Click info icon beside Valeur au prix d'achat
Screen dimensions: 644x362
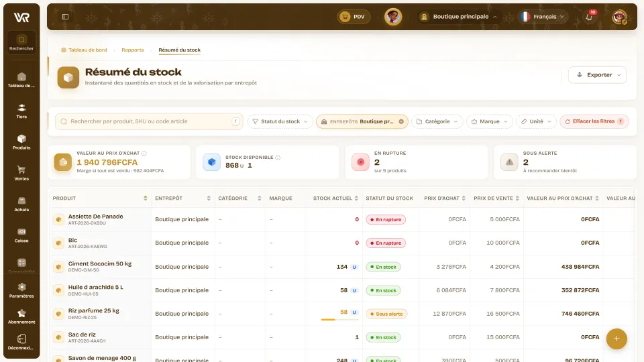click(x=144, y=154)
